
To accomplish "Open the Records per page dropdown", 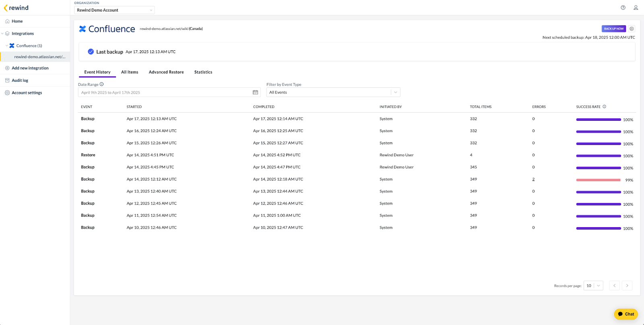I will (x=593, y=286).
